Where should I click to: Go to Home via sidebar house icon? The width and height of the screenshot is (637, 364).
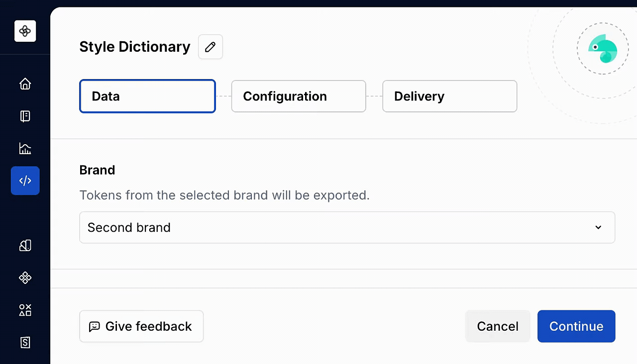click(x=25, y=84)
